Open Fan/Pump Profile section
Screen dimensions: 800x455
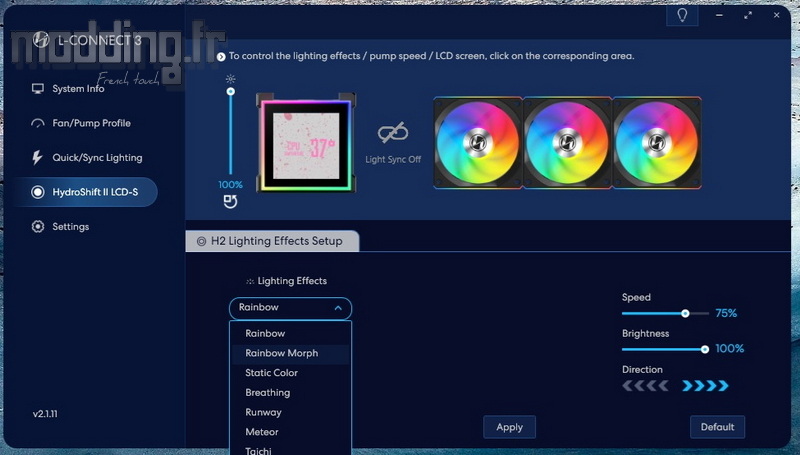[91, 123]
